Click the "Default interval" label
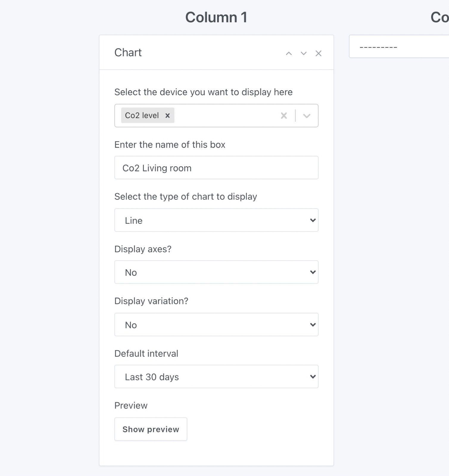The image size is (449, 476). tap(146, 353)
